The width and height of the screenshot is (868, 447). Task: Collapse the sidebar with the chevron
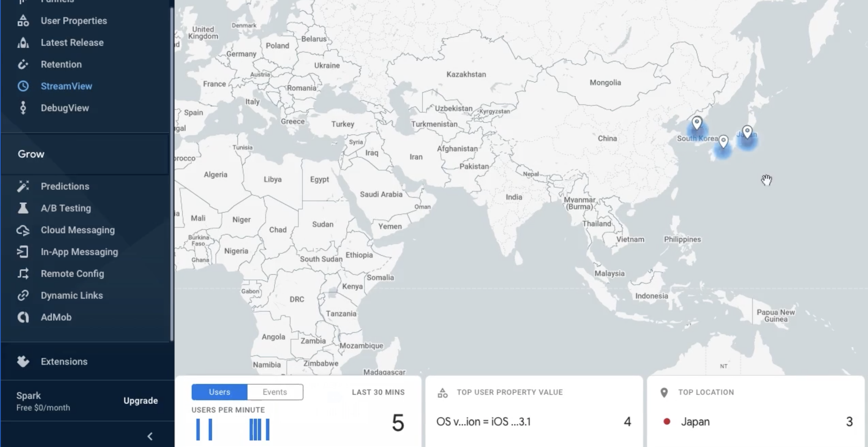tap(150, 436)
